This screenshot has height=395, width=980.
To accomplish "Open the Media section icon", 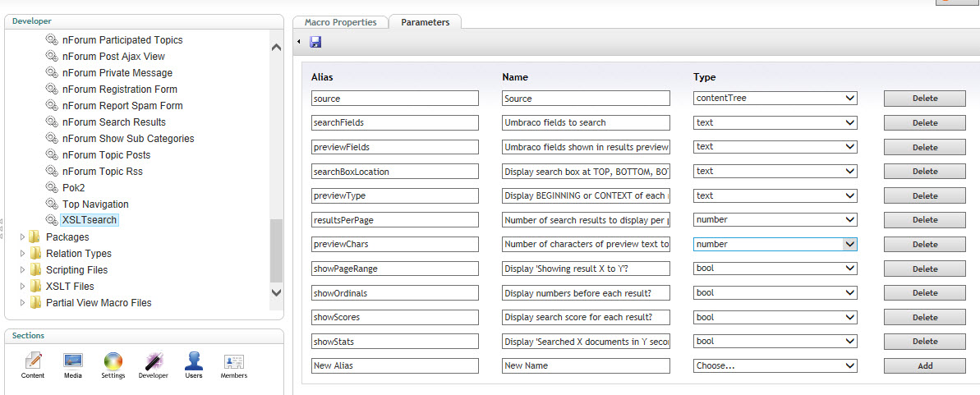I will point(72,361).
